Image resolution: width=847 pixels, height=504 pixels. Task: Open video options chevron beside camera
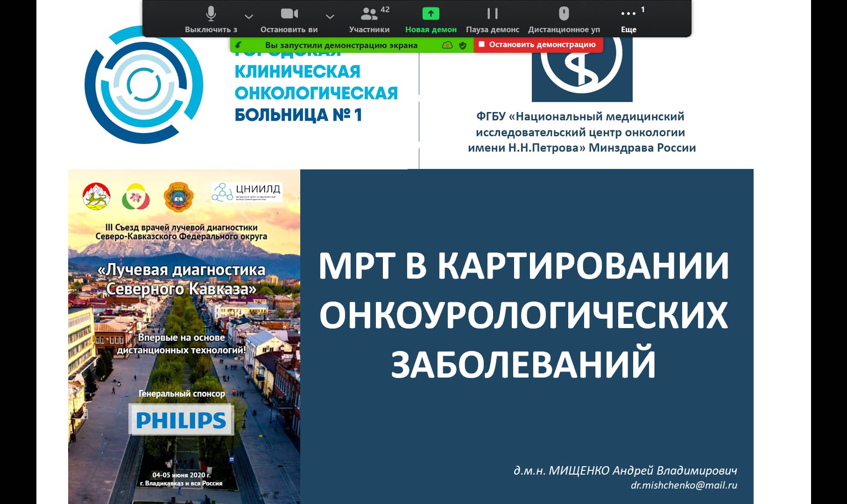point(330,17)
